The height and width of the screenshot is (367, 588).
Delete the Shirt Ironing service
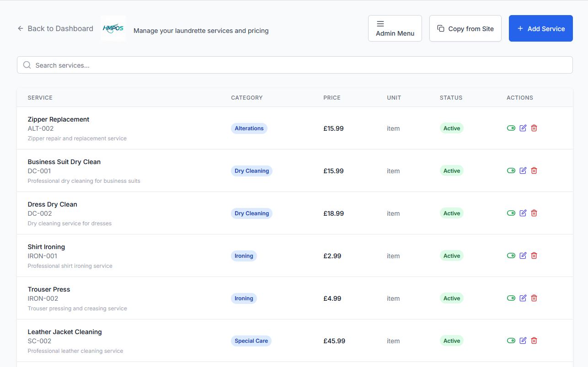pyautogui.click(x=534, y=255)
